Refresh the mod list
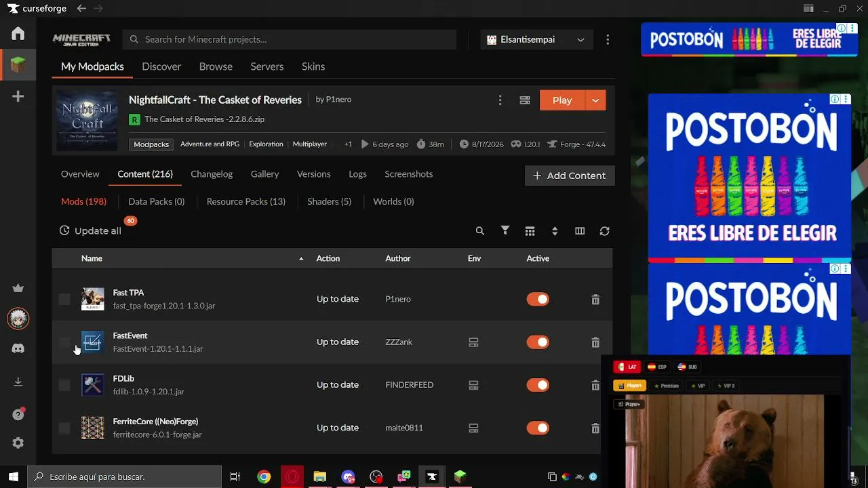Image resolution: width=868 pixels, height=488 pixels. point(604,231)
